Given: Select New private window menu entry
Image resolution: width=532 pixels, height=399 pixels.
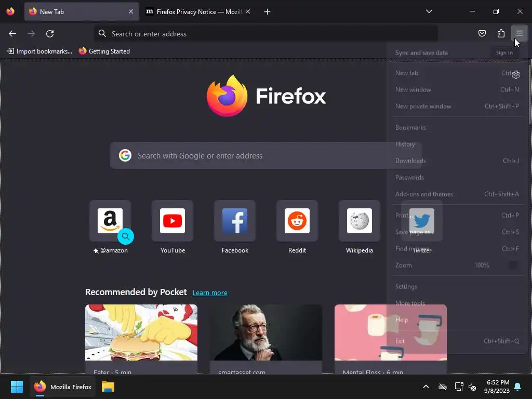Looking at the screenshot, I should click(x=457, y=106).
